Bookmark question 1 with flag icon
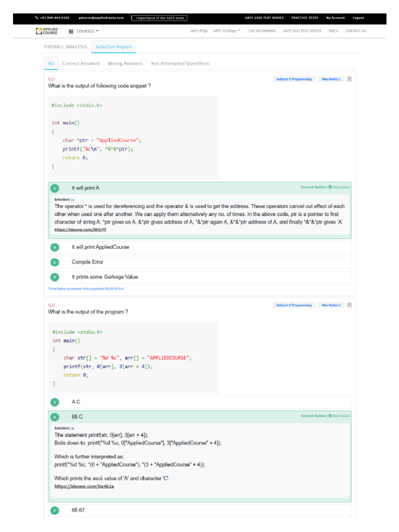 tap(350, 79)
